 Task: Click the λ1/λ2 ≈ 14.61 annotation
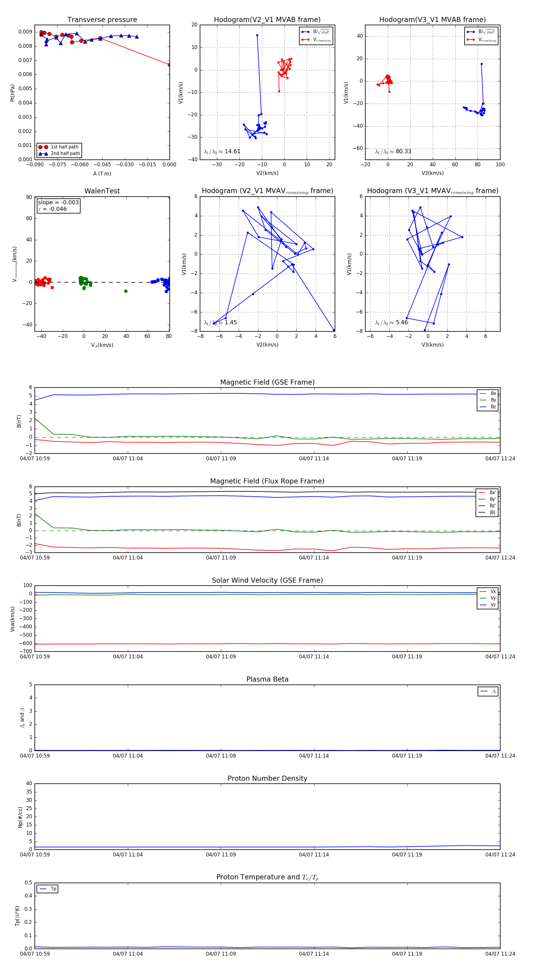tap(222, 151)
